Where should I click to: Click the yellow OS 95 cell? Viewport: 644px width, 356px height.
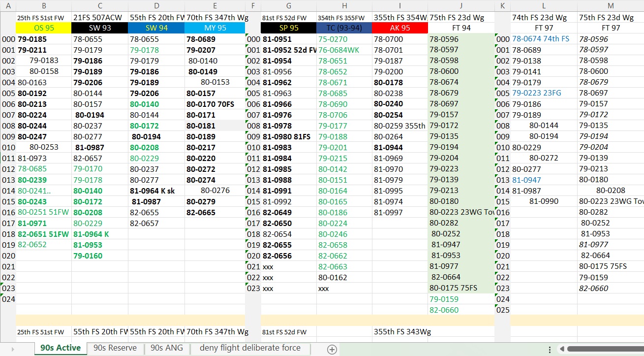(44, 28)
